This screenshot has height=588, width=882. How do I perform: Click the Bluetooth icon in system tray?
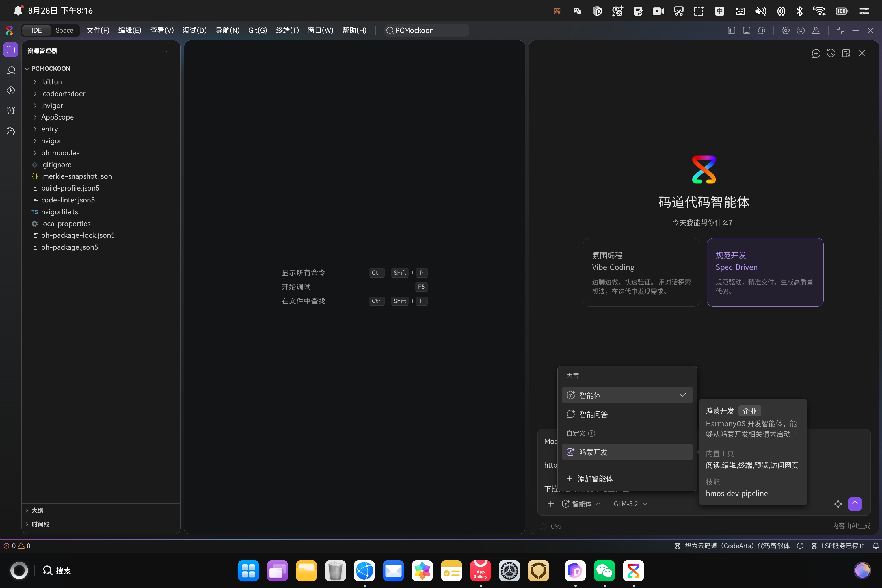(x=799, y=11)
